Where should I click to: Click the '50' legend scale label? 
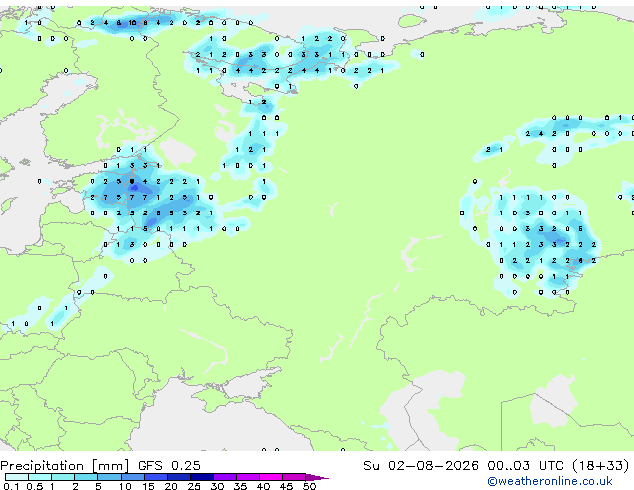(309, 486)
